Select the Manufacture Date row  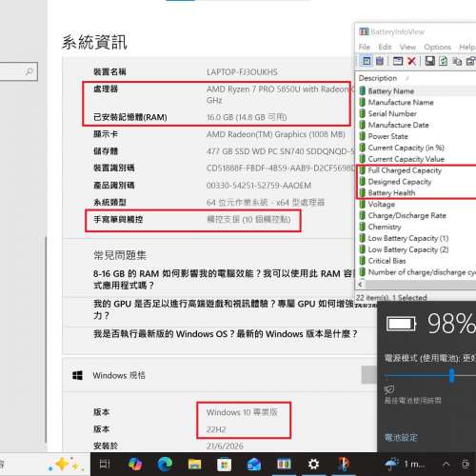coord(417,125)
